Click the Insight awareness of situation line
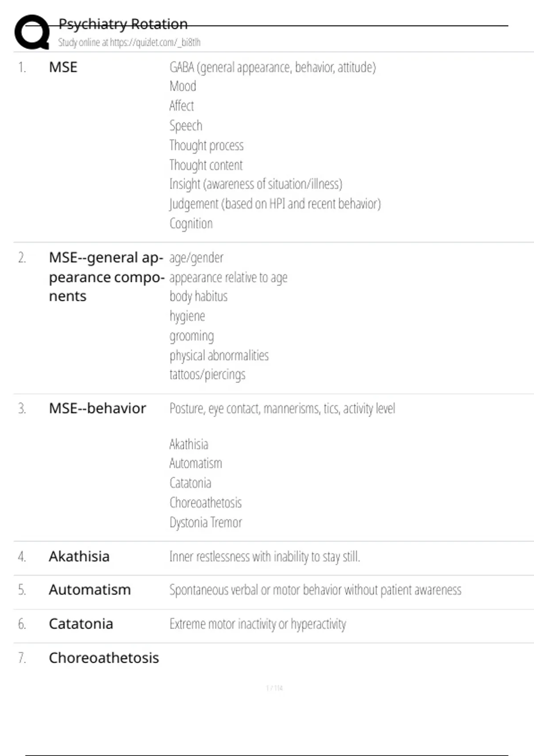534x756 pixels. coord(255,184)
